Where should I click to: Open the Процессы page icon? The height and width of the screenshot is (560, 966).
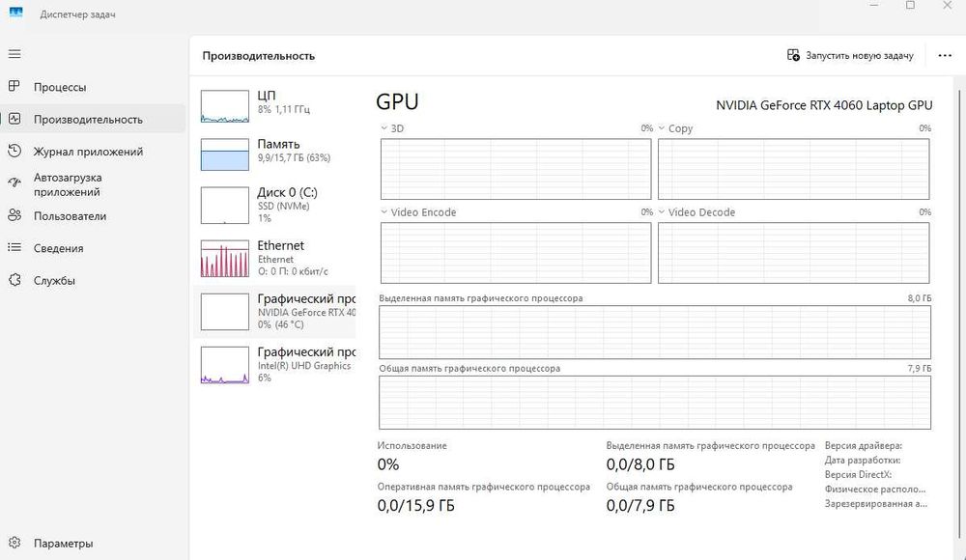14,87
